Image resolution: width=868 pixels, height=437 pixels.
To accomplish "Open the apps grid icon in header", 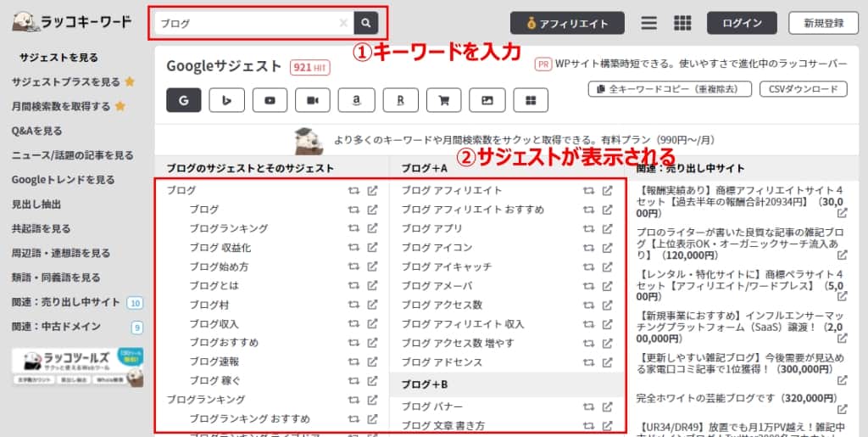I will point(682,23).
